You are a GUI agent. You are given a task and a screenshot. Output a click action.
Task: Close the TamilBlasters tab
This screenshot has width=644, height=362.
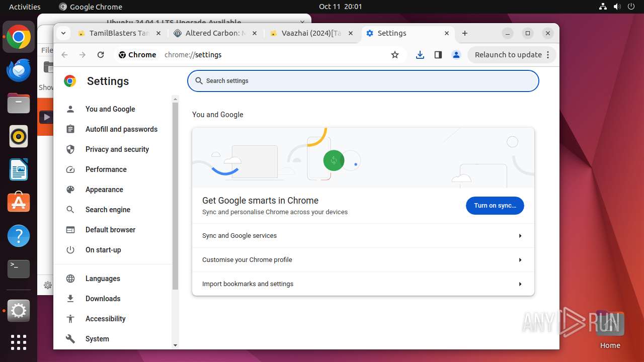pyautogui.click(x=158, y=33)
